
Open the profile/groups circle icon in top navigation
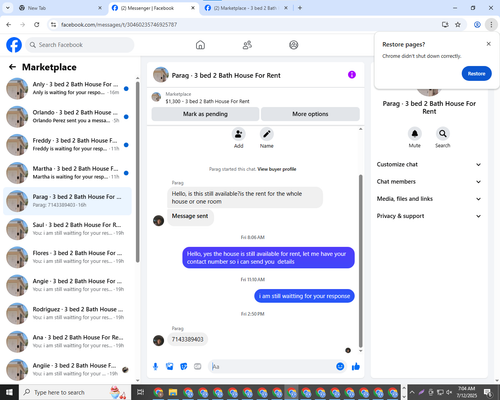point(294,45)
